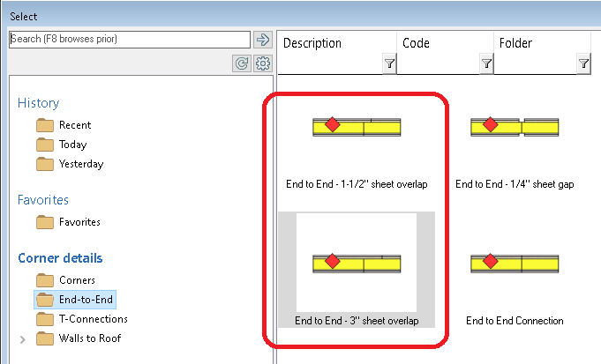Open the Recent history folder
The image size is (601, 364).
tap(74, 125)
